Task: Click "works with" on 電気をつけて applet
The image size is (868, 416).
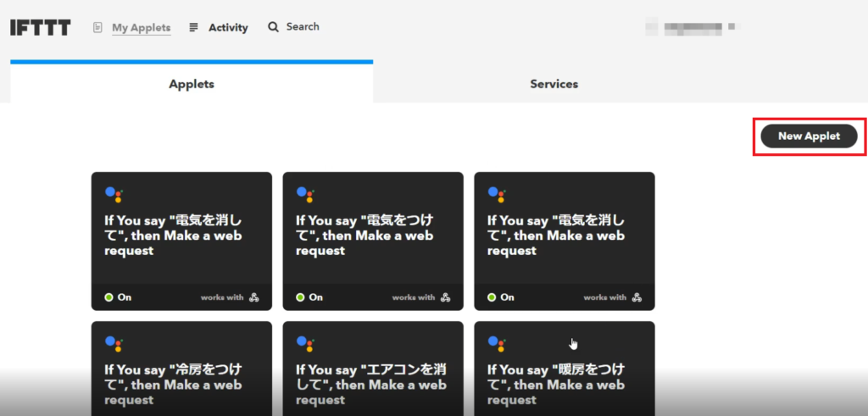Action: pyautogui.click(x=414, y=297)
